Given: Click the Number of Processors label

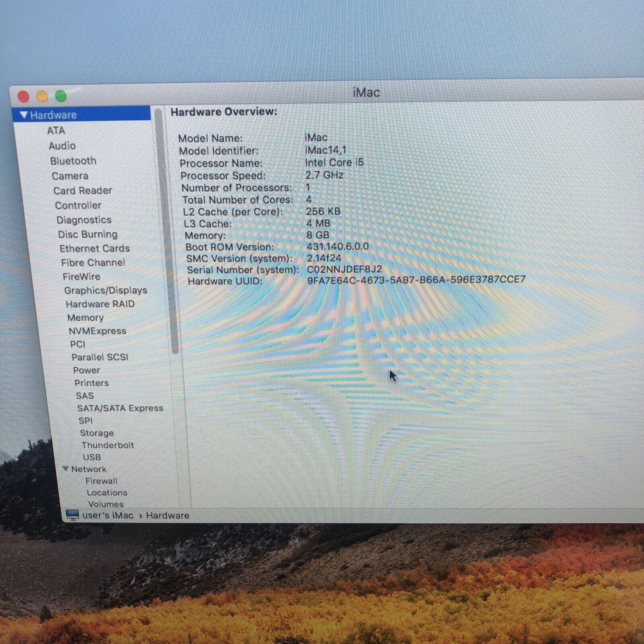Looking at the screenshot, I should pos(237,188).
